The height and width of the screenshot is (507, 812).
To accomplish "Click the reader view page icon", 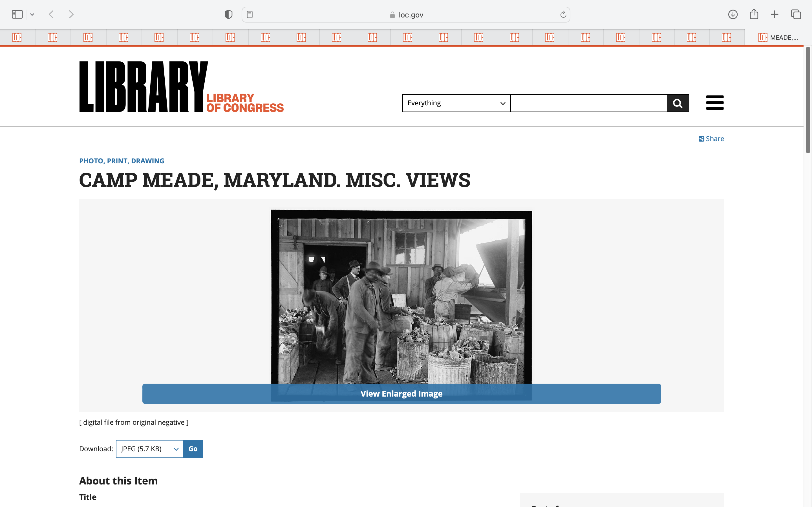I will 250,14.
